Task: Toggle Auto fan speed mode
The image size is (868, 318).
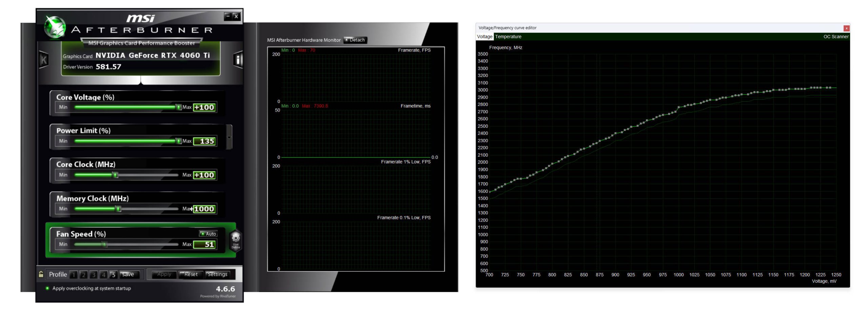Action: pyautogui.click(x=208, y=234)
